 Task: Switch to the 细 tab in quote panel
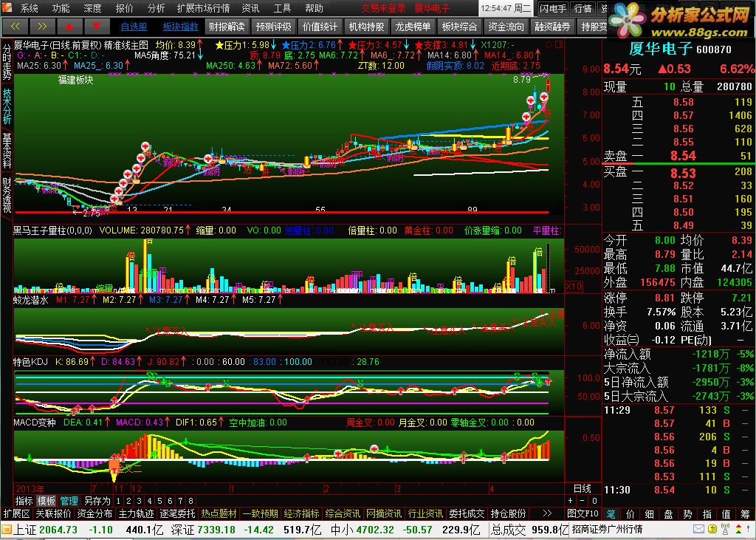coord(650,513)
